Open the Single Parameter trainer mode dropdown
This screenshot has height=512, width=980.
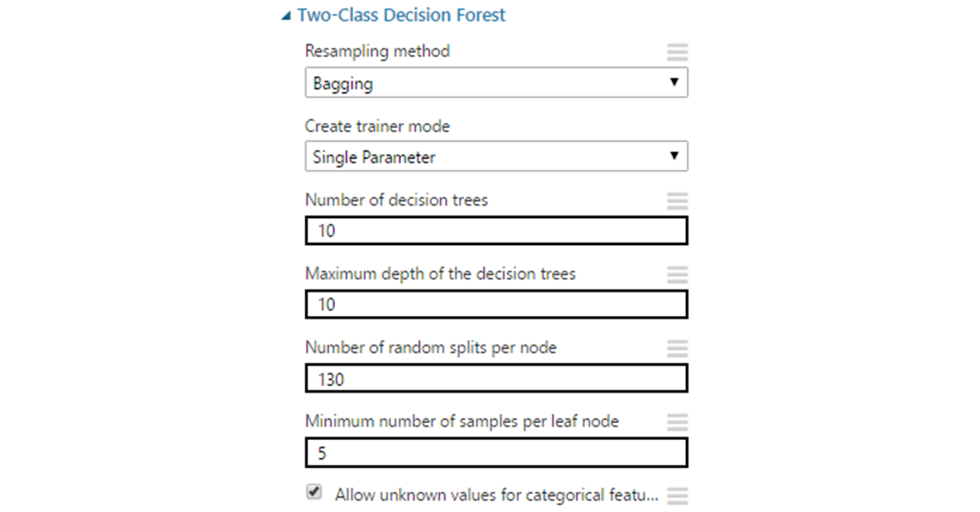click(x=497, y=157)
